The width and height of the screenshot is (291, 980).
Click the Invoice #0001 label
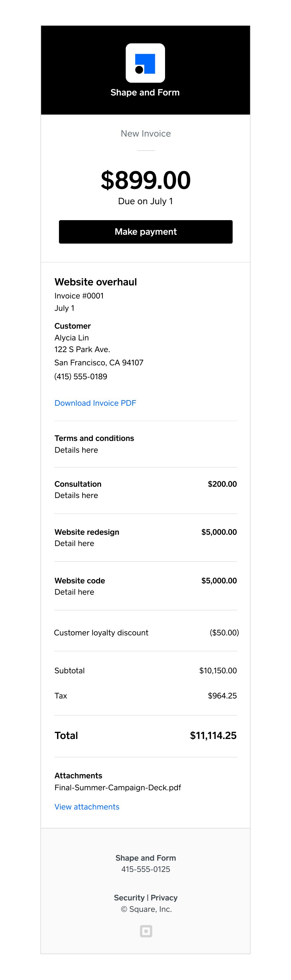point(80,296)
